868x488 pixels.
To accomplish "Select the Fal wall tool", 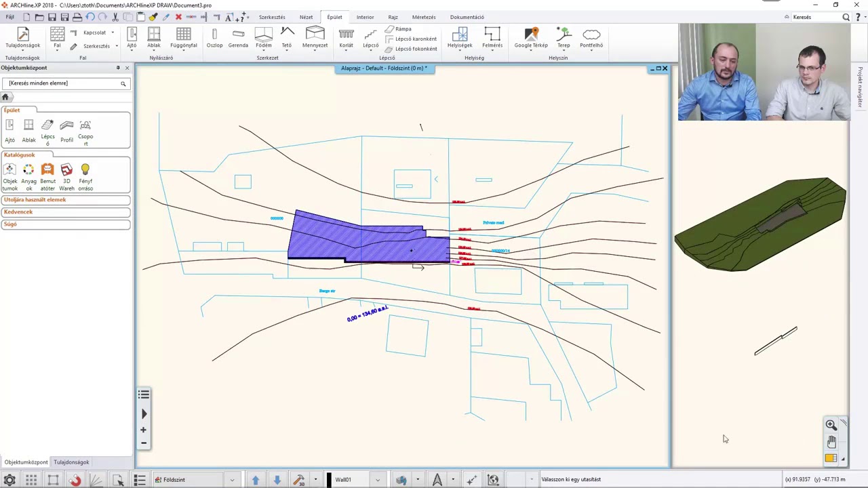I will 58,38.
